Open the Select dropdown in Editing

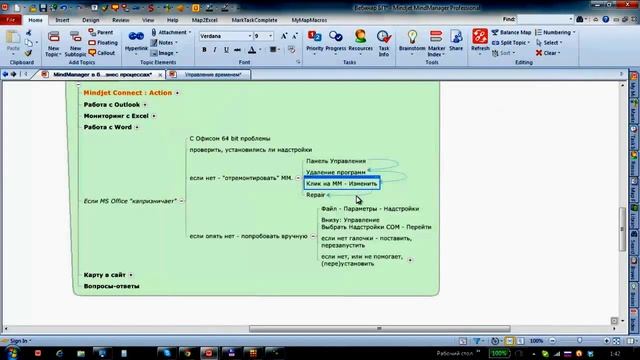(x=549, y=42)
